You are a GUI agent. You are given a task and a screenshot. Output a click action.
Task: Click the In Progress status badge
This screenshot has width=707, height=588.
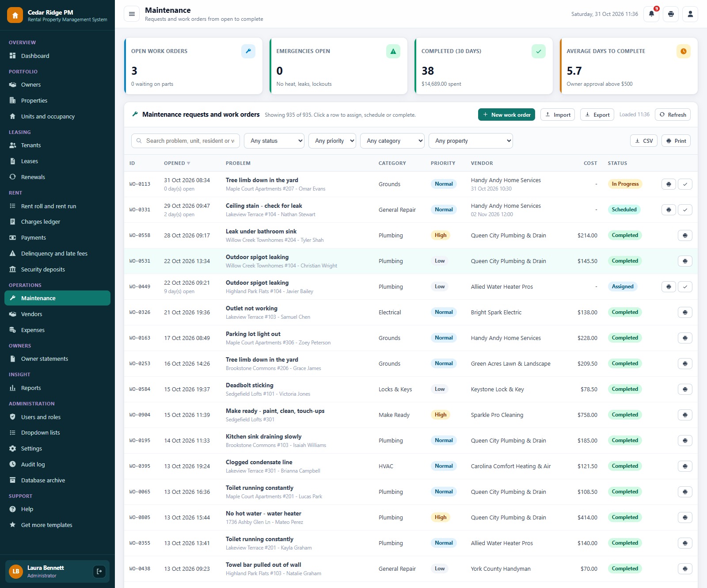(x=625, y=184)
